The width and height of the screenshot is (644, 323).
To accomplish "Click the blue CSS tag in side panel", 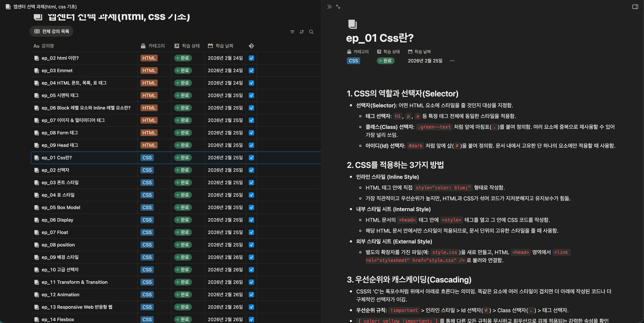I will tap(353, 61).
